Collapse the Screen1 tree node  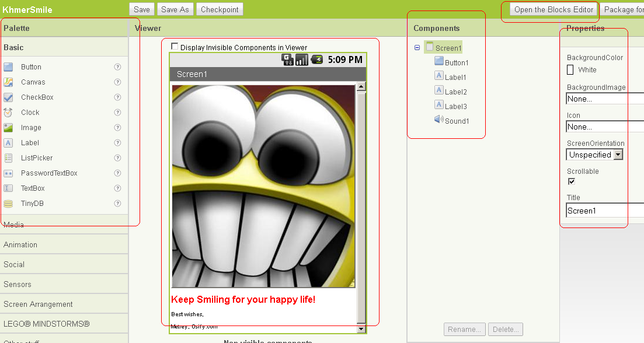pos(417,48)
